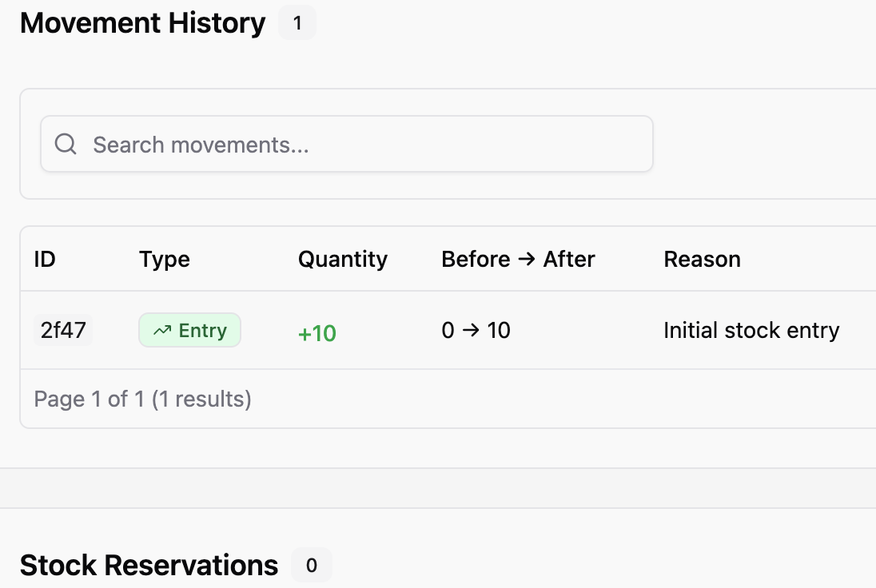Click the 0 → 10 stock change cell
This screenshot has width=876, height=588.
coord(476,331)
